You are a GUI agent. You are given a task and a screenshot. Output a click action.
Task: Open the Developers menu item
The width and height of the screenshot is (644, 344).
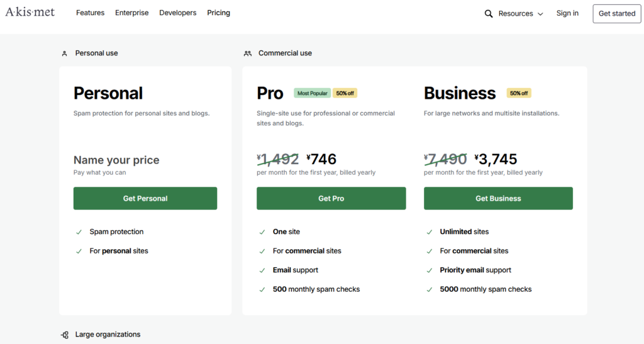point(178,13)
